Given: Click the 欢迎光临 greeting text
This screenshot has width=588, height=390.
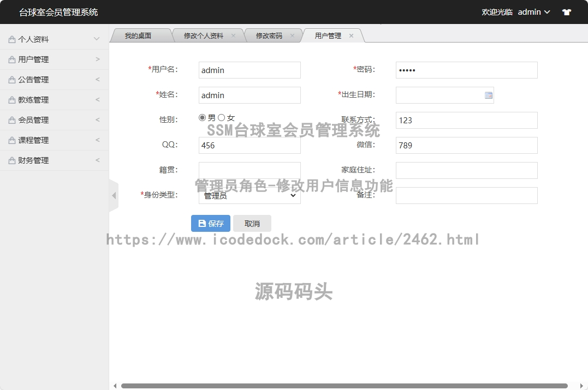Looking at the screenshot, I should [497, 12].
